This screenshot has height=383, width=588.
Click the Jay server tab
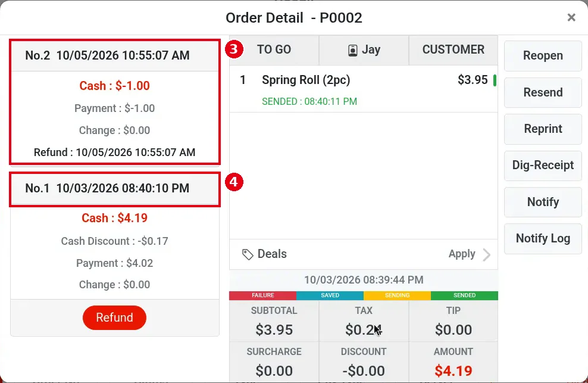[364, 49]
